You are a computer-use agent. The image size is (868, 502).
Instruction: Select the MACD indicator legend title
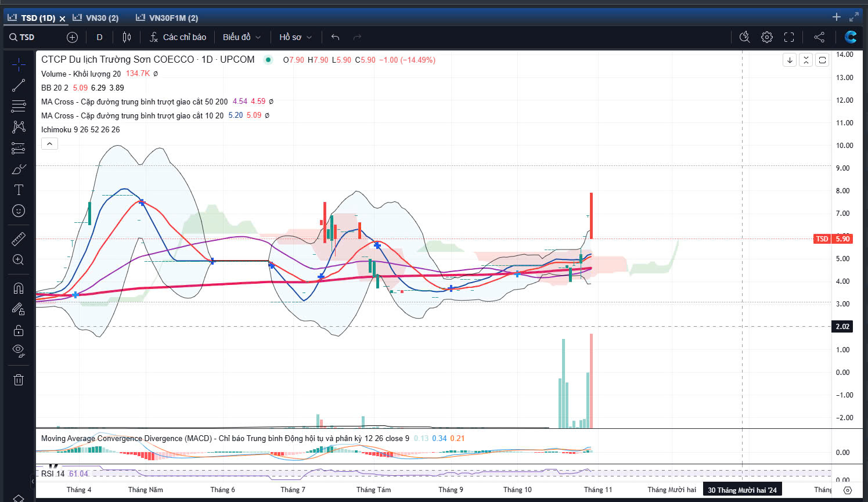pos(225,438)
